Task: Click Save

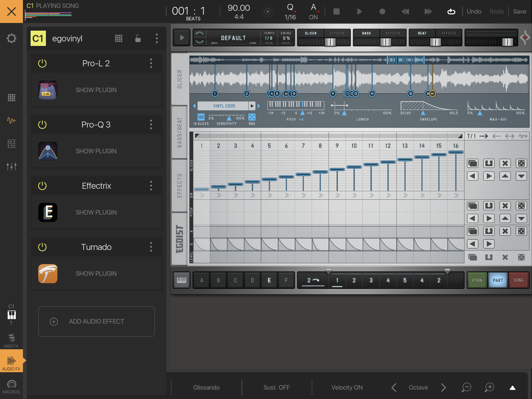Action: pos(520,11)
